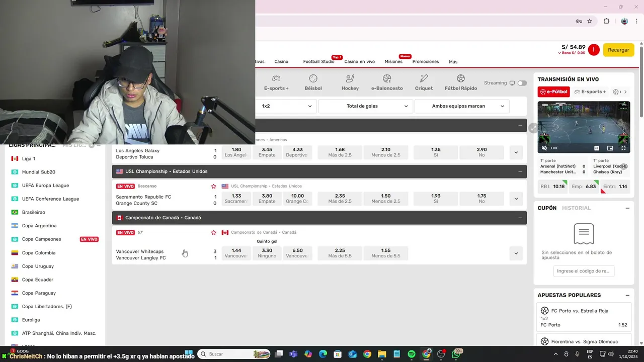The height and width of the screenshot is (362, 644).
Task: Select Menos de 2.5 at 2.10
Action: [x=386, y=152]
